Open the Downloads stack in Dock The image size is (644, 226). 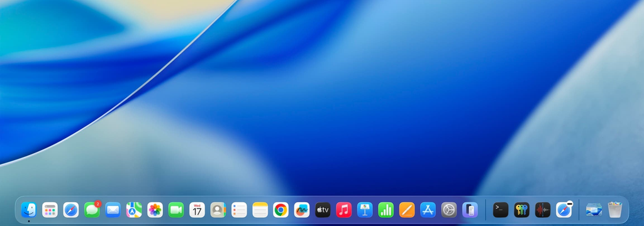pos(594,210)
